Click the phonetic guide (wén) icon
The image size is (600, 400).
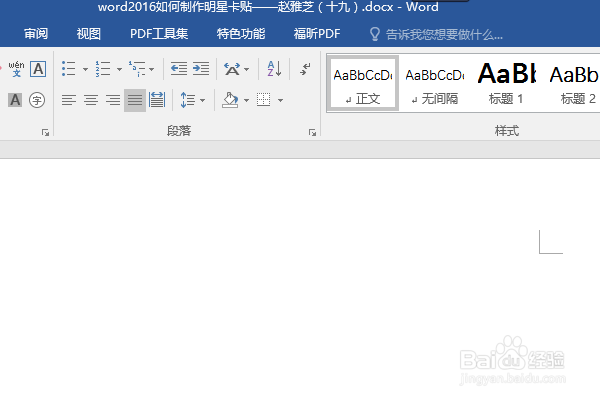pos(16,69)
